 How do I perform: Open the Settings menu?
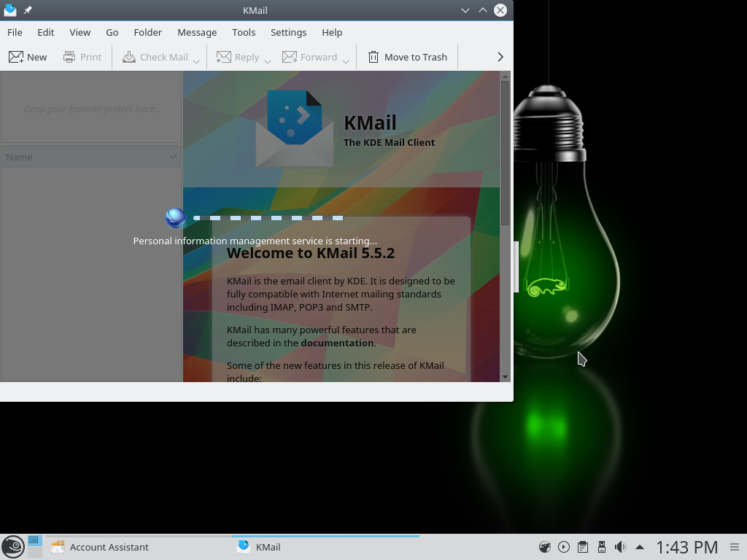(288, 32)
